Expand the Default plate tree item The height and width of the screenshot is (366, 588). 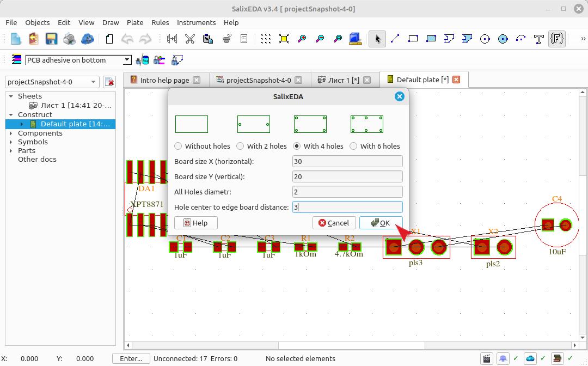click(22, 124)
